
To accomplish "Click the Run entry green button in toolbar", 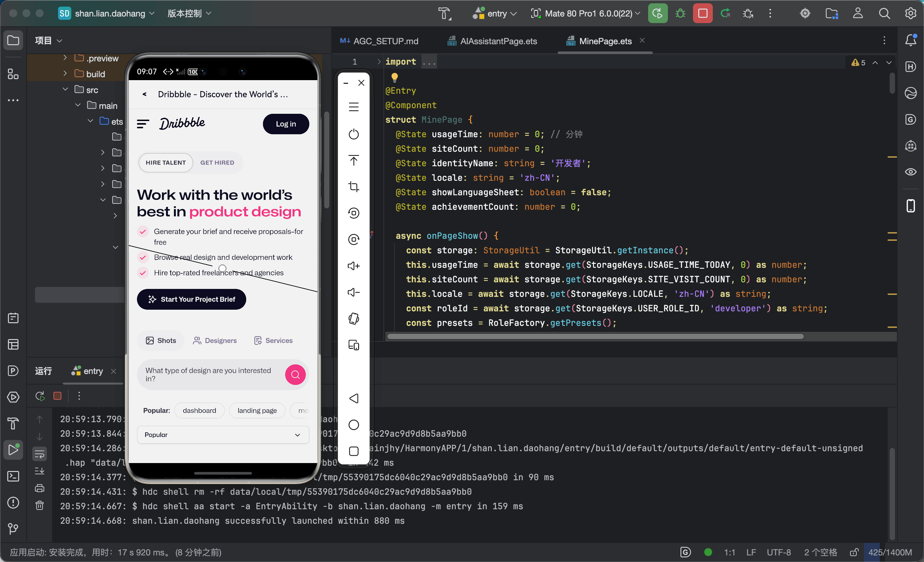I will (x=657, y=14).
